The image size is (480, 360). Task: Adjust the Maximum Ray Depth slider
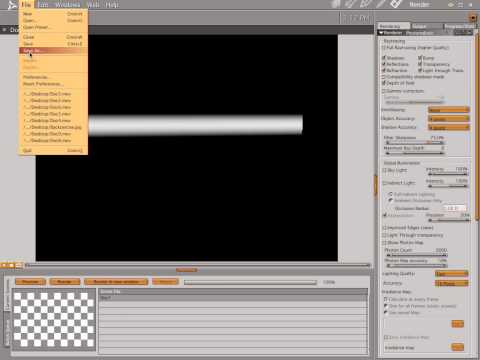coord(415,153)
